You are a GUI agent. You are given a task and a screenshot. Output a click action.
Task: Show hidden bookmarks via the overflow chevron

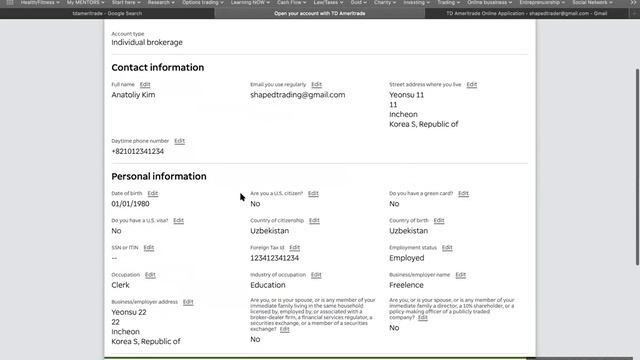pos(632,2)
